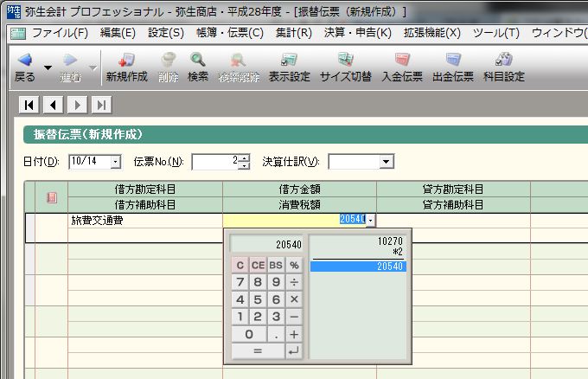588x379 pixels.
Task: Open the ツール(T) menu
Action: (495, 33)
